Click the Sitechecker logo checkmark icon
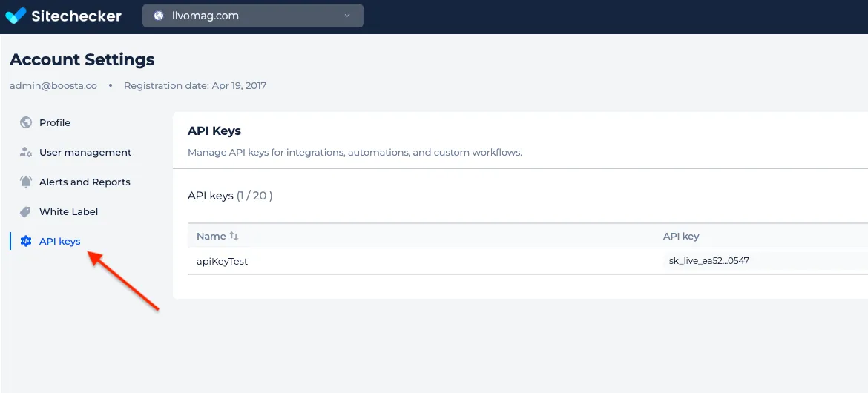The width and height of the screenshot is (868, 393). pyautogui.click(x=16, y=16)
